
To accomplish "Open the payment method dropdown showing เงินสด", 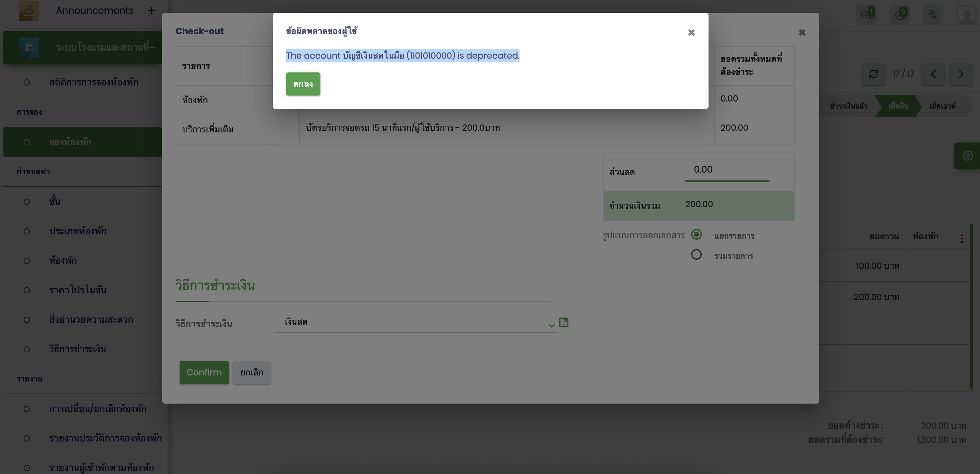I will (417, 322).
